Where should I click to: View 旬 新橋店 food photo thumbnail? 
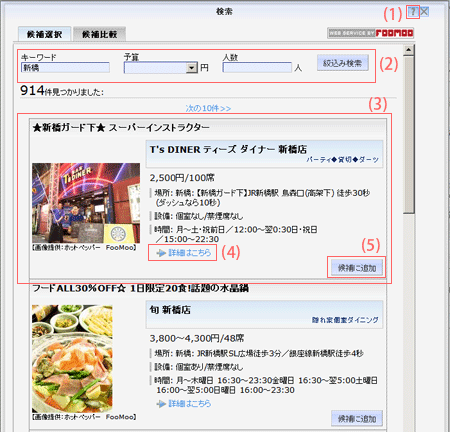pos(72,359)
